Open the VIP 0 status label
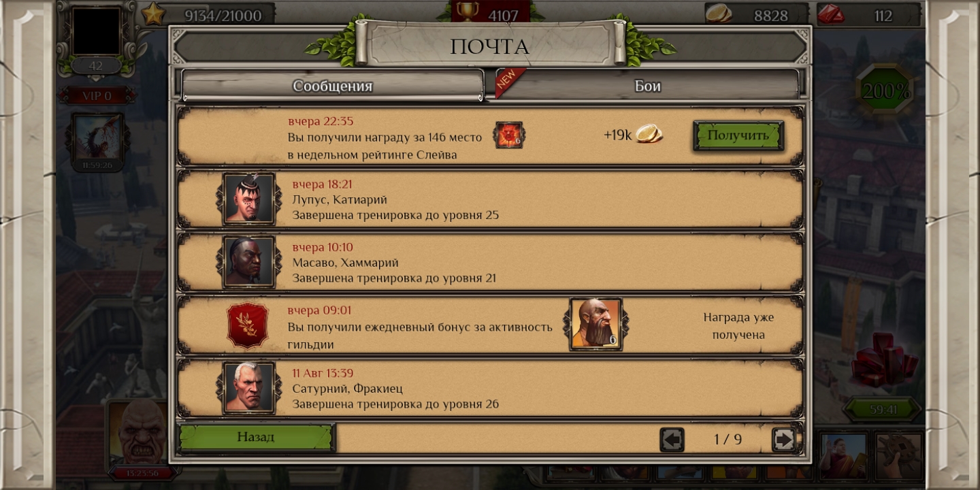Image resolution: width=980 pixels, height=490 pixels. (x=97, y=96)
